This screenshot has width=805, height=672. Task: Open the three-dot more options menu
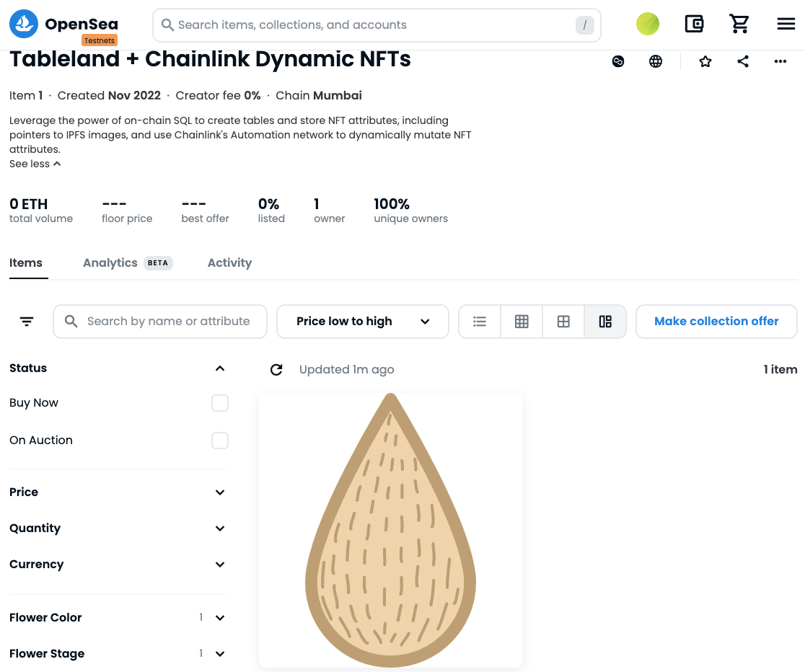(x=780, y=62)
